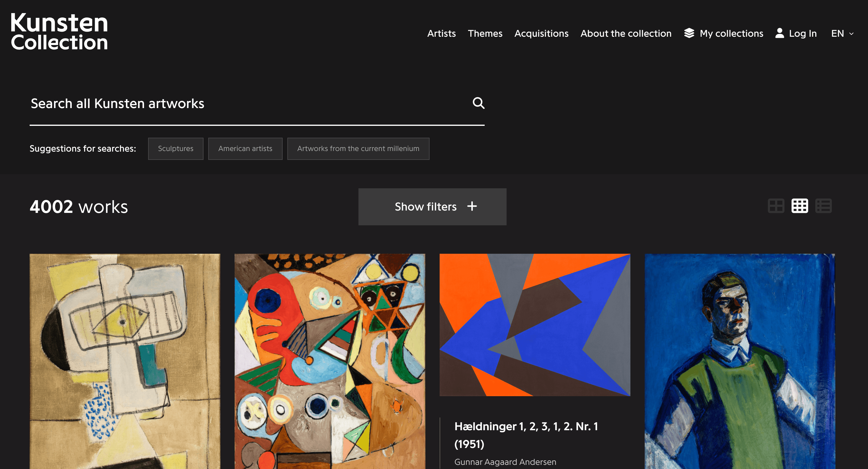Click Log In text link

pyautogui.click(x=803, y=33)
